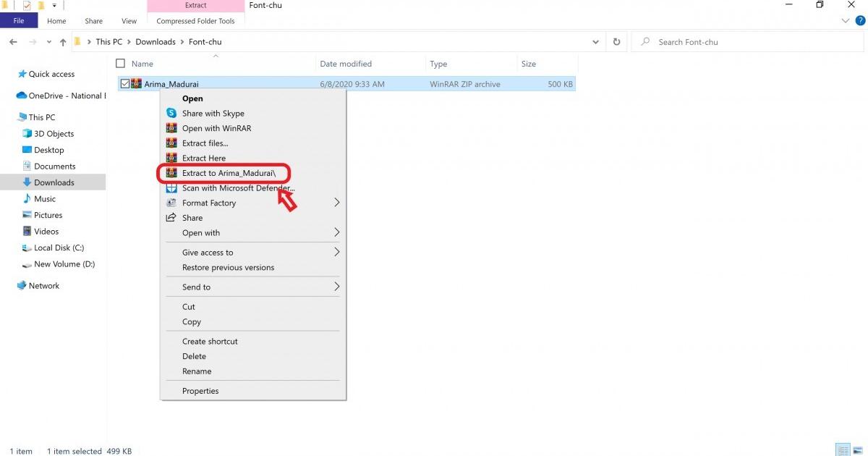Screen dimensions: 868x456
Task: Switch to the Compressed Folder Tools tab
Action: (195, 21)
